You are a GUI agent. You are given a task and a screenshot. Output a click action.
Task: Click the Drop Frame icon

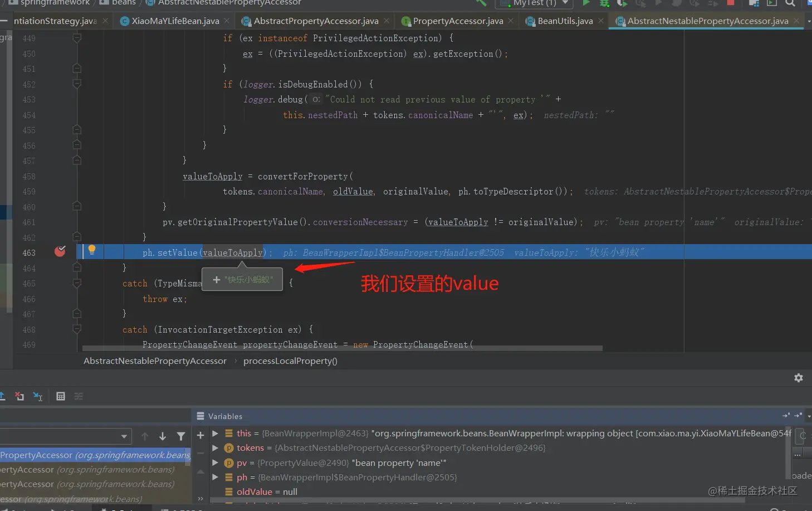tap(19, 396)
